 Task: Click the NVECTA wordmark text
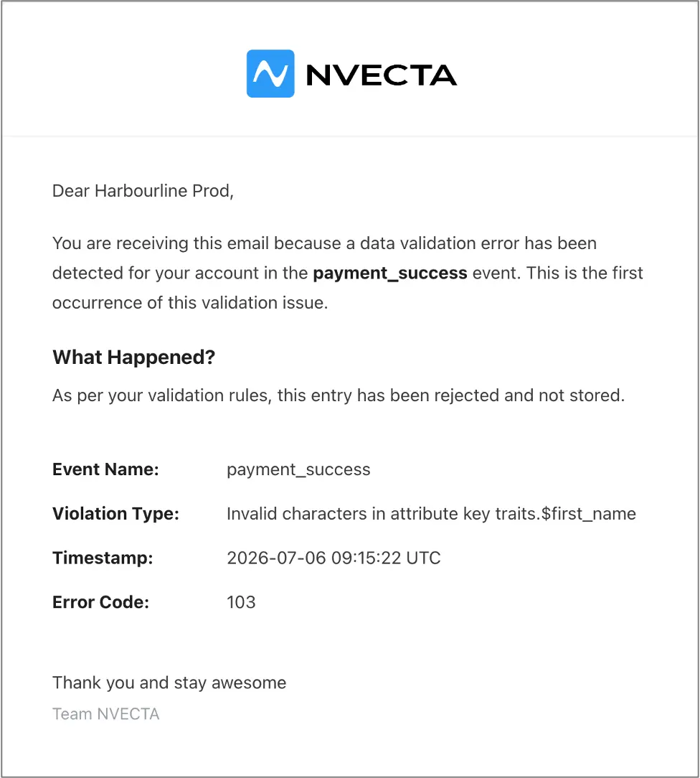coord(382,75)
